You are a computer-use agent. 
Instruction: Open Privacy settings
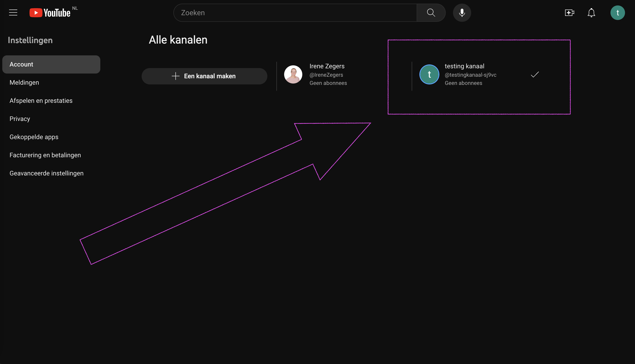pos(51,119)
